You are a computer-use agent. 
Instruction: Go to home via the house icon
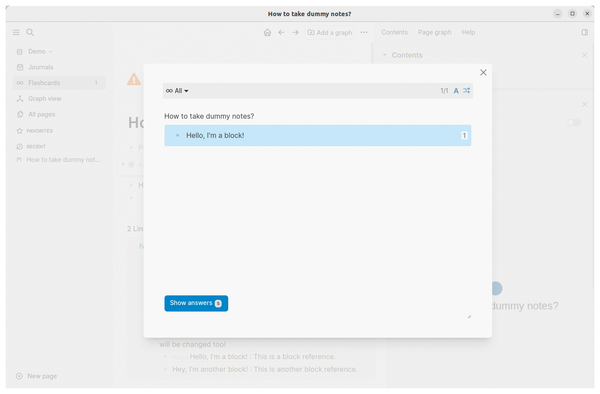point(267,33)
